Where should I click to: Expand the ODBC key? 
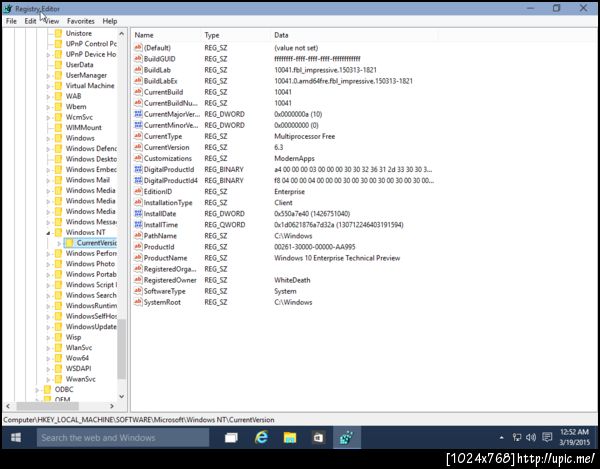click(38, 390)
